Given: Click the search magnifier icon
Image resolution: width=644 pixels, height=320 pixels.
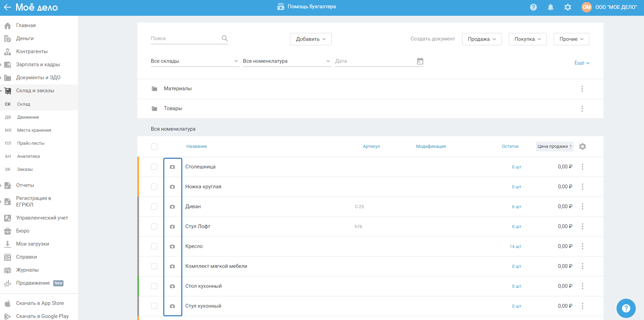Looking at the screenshot, I should click(225, 38).
